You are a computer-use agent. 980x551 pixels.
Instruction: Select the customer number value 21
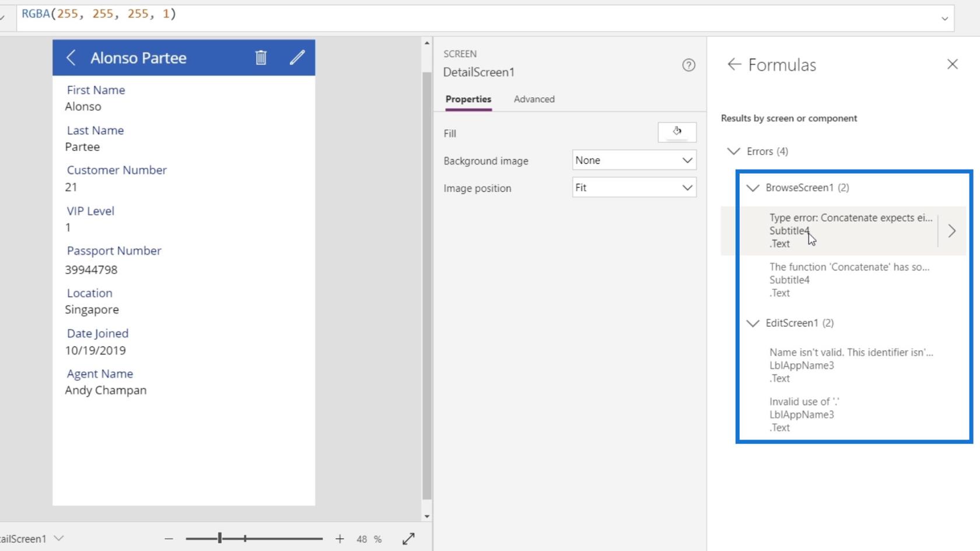click(71, 187)
